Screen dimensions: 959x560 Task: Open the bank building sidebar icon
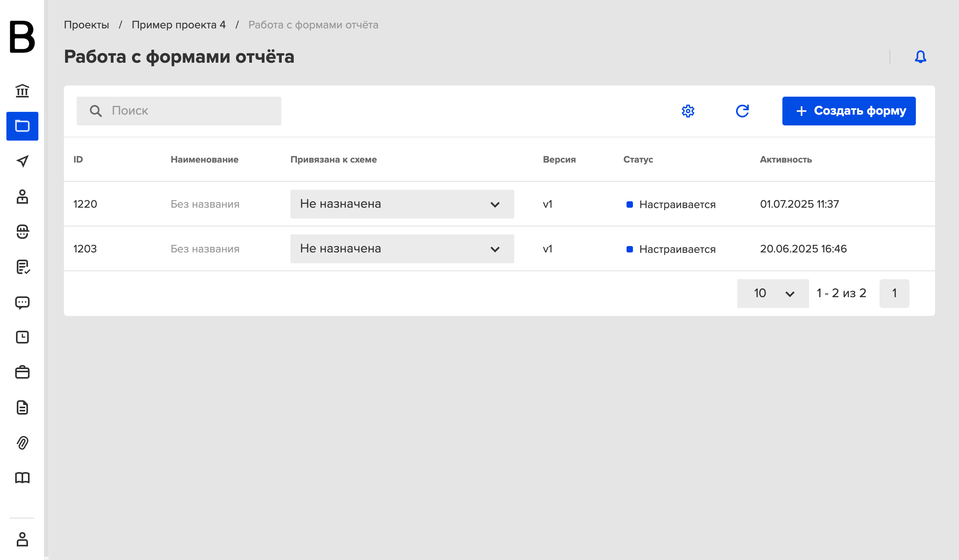pyautogui.click(x=22, y=91)
